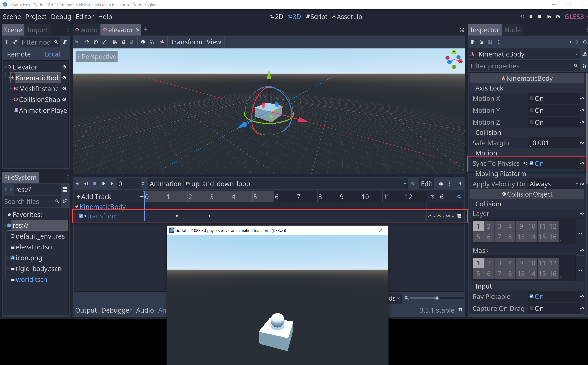Select the Scale mode tool

[x=105, y=42]
